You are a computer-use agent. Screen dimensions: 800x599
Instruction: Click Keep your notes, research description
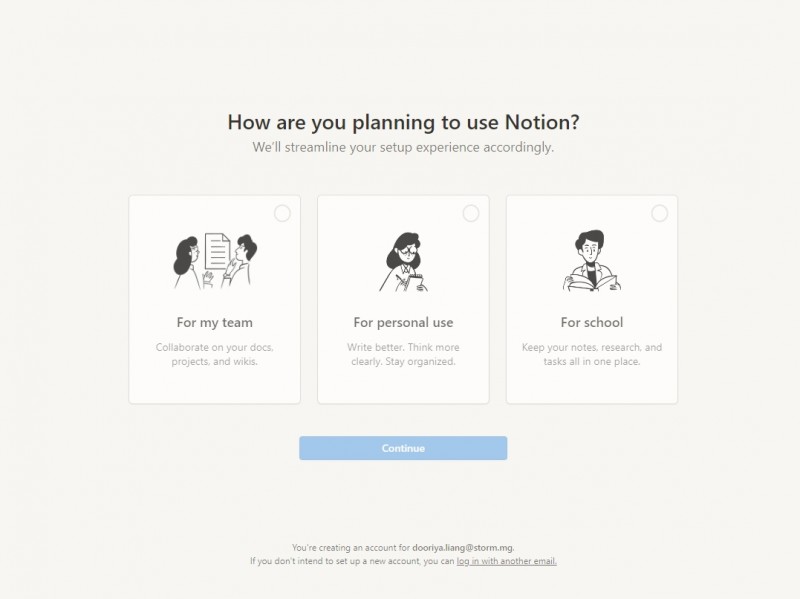click(592, 354)
